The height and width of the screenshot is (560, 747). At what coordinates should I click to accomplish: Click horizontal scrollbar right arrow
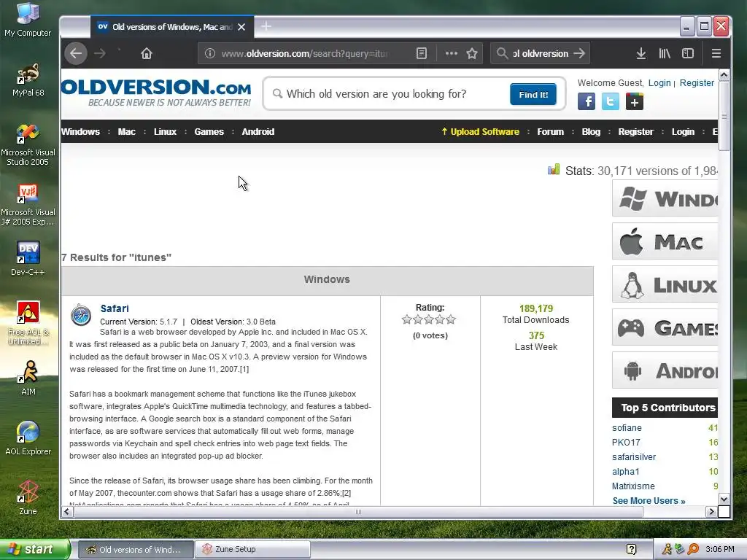[711, 511]
